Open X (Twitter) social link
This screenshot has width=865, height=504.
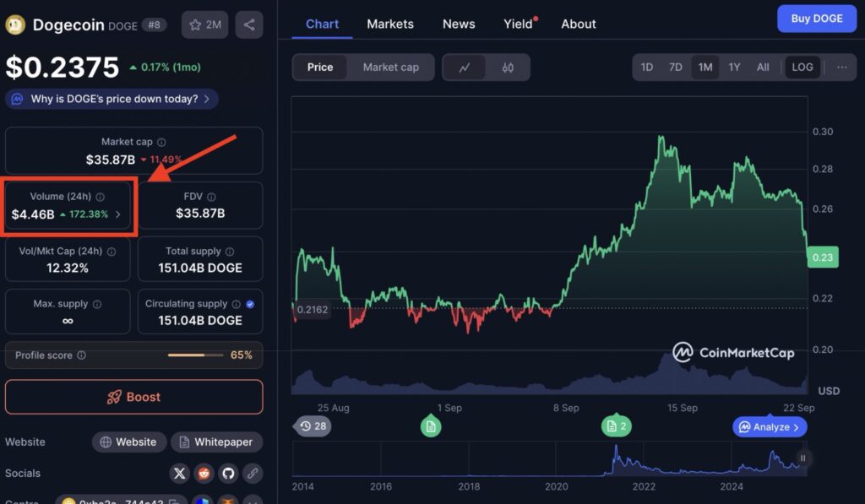coord(179,473)
